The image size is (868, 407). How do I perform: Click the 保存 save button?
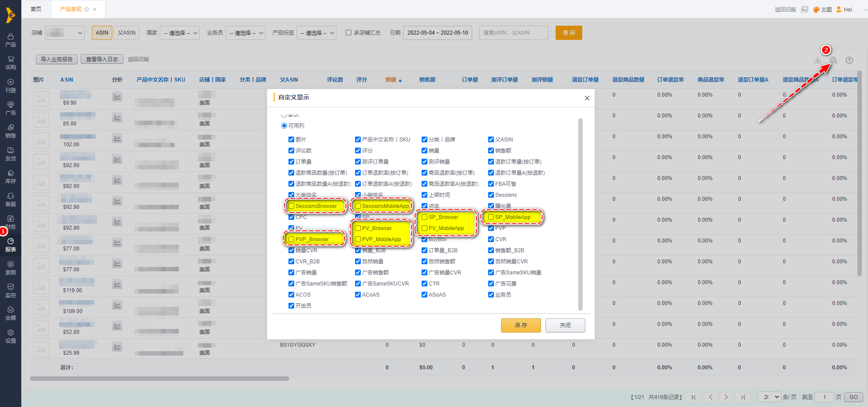[521, 325]
